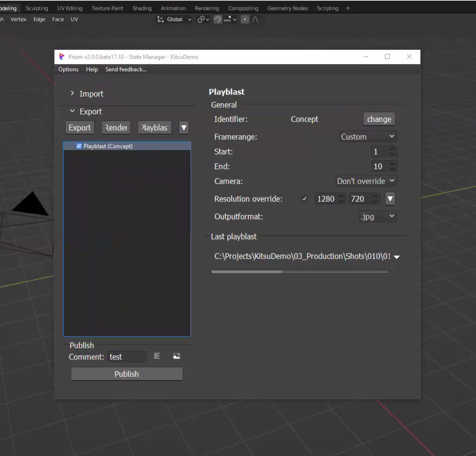Open the pivot point dropdown
476x456 pixels.
(x=203, y=19)
